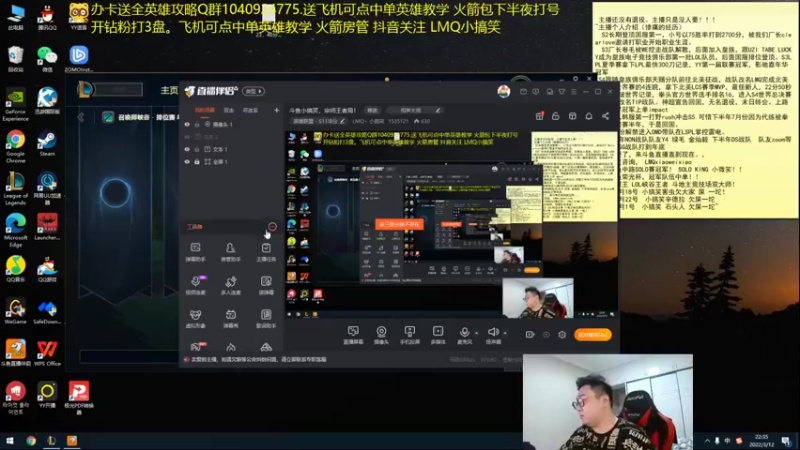Open streaming settings gear icon
The image size is (800, 450).
click(562, 335)
